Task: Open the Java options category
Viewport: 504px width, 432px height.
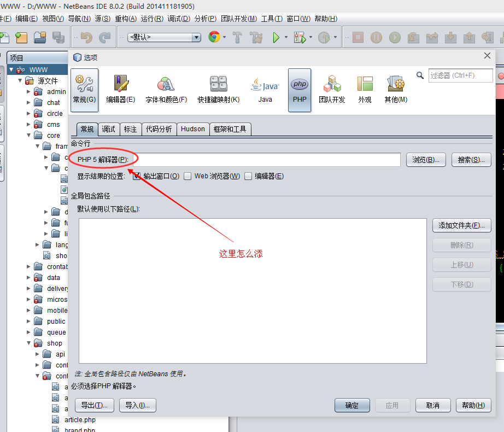Action: 265,90
